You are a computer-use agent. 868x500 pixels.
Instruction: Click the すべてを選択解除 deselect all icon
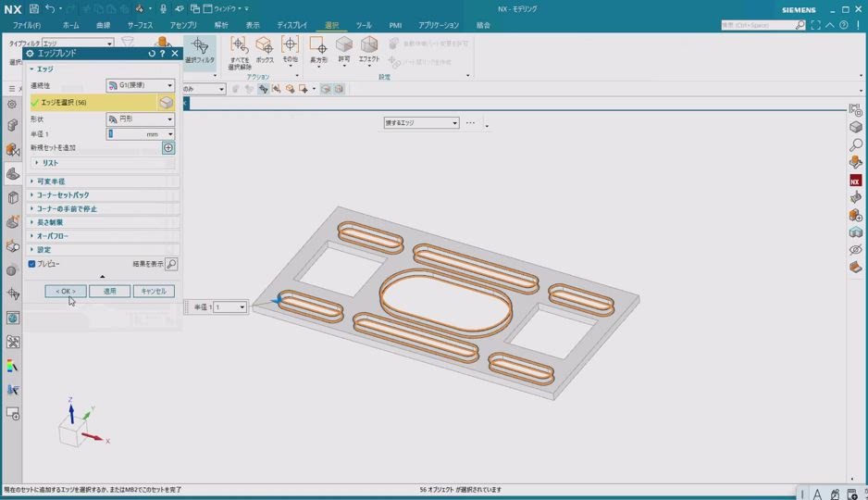(239, 53)
